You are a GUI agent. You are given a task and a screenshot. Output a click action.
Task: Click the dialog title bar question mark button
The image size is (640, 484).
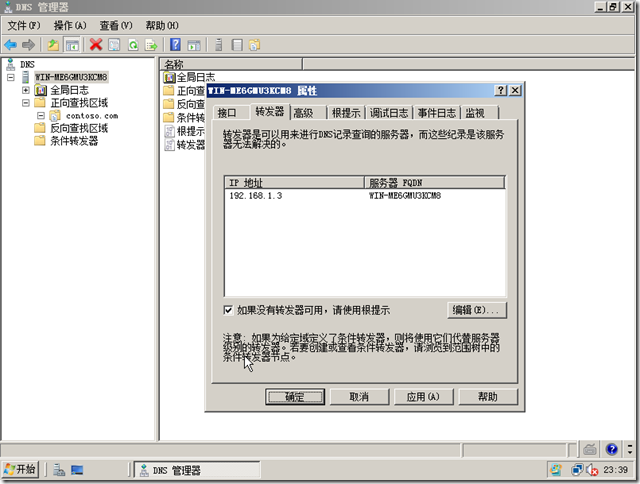click(x=500, y=91)
